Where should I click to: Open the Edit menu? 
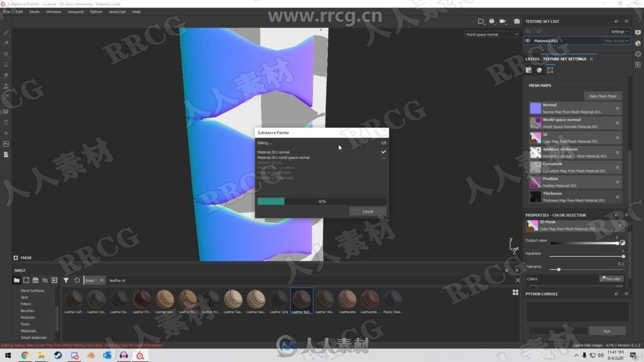[x=19, y=12]
